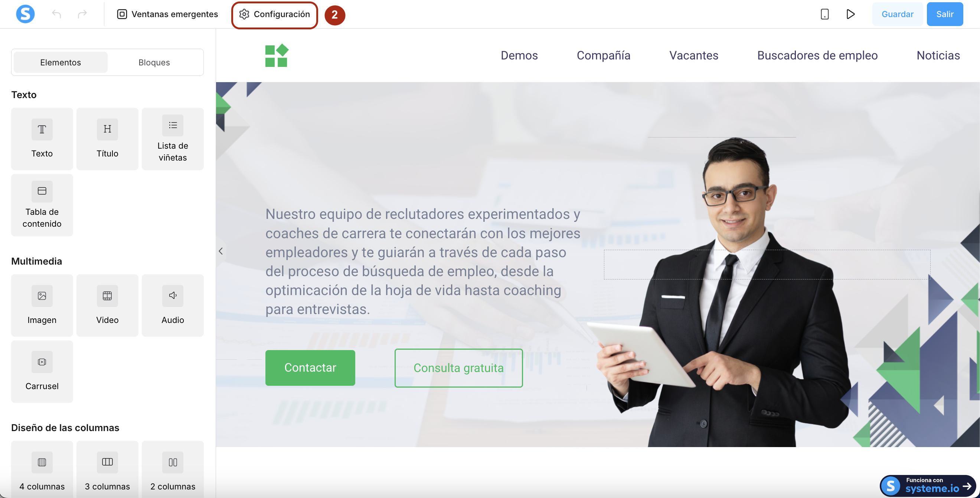The image size is (980, 498).
Task: Click the Guardar button
Action: pyautogui.click(x=897, y=14)
